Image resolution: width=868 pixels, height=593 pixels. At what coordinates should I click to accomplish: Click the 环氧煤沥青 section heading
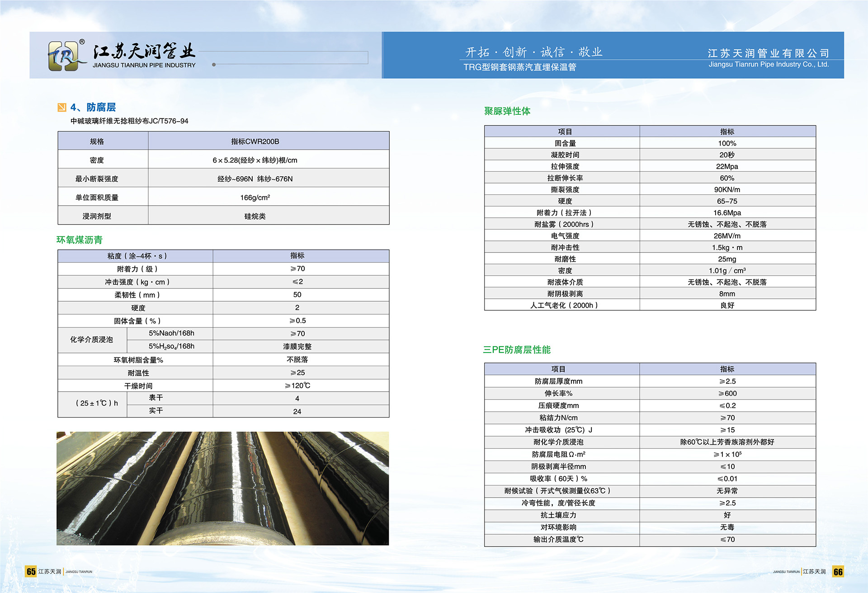pos(80,240)
